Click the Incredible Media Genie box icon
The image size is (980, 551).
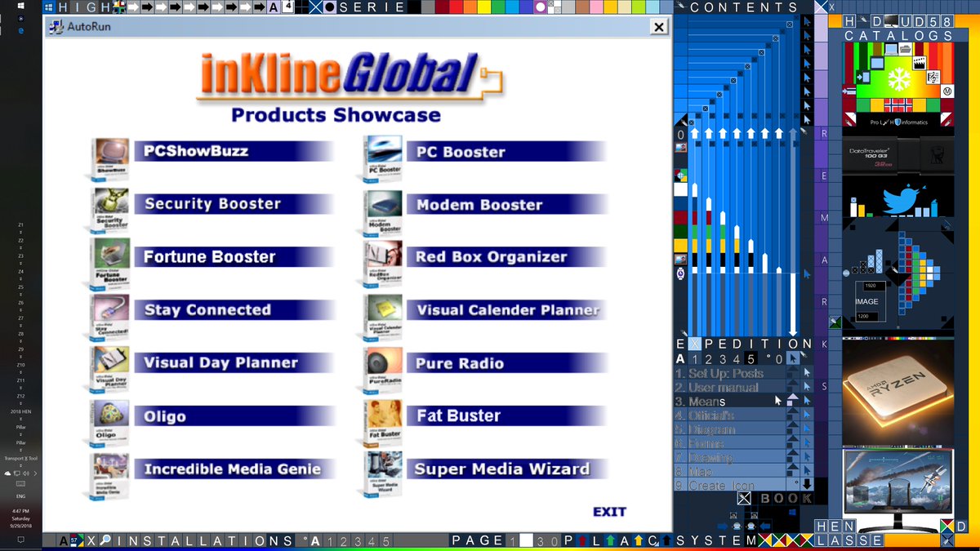coord(109,475)
